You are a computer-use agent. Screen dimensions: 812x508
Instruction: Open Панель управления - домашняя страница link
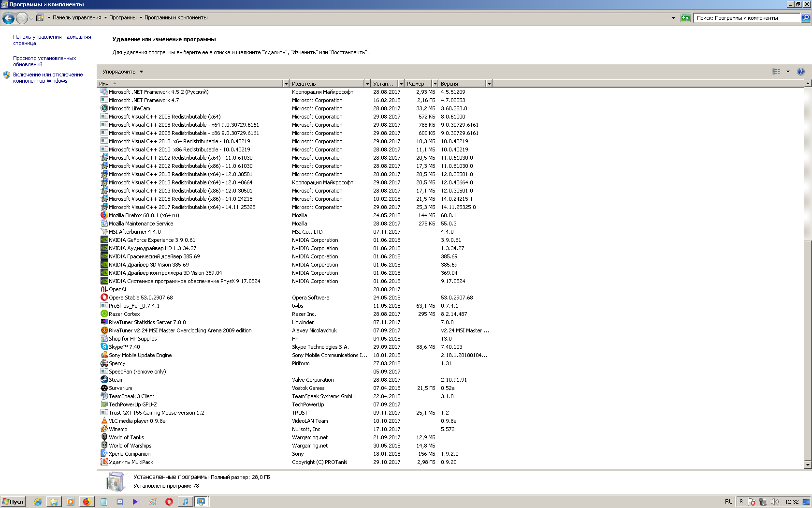[52, 40]
